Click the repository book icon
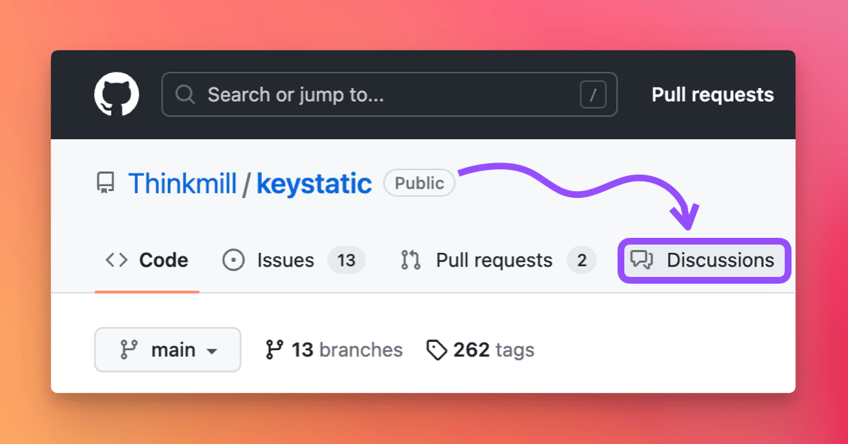The height and width of the screenshot is (444, 848). pyautogui.click(x=105, y=183)
